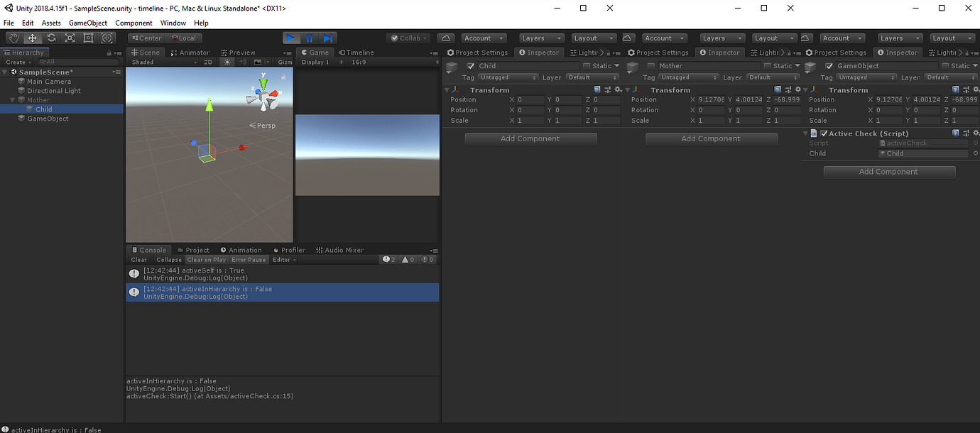Open the Untagged tag dropdown for Child
The image size is (980, 433).
[508, 77]
